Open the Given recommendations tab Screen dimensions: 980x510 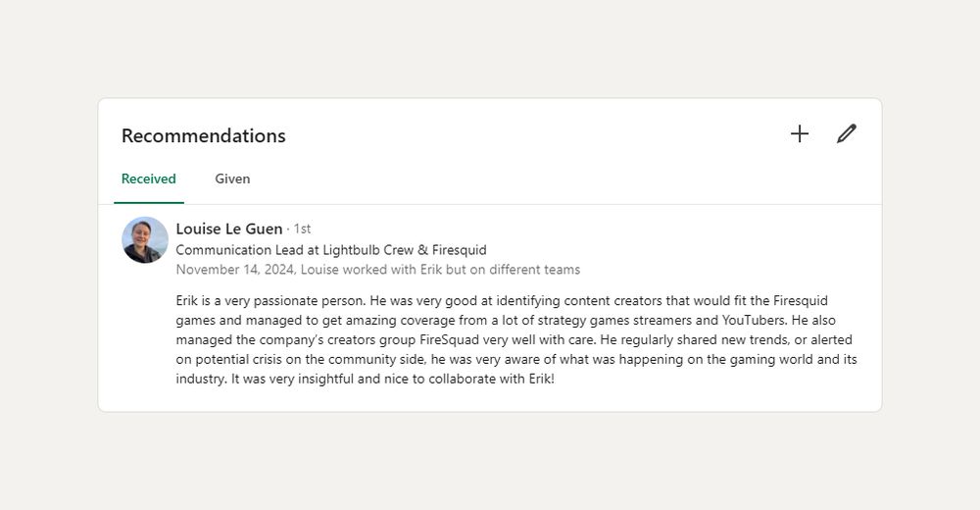(x=232, y=178)
